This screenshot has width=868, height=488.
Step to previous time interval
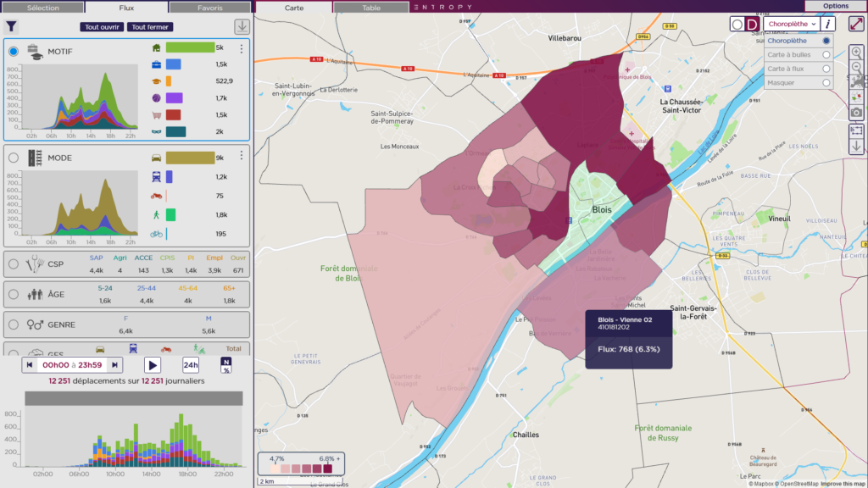(30, 365)
